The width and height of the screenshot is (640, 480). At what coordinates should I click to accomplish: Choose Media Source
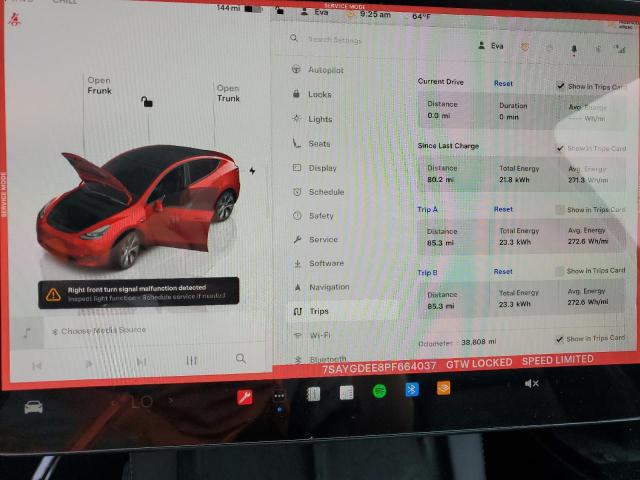point(99,331)
